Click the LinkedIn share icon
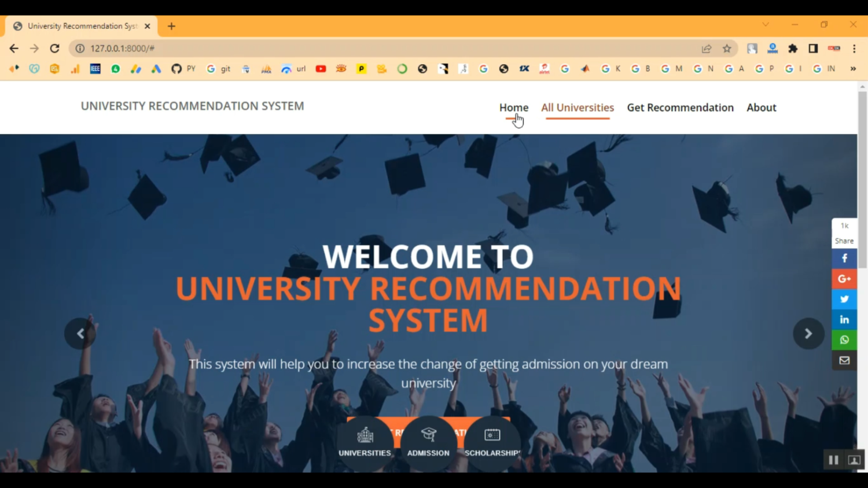The height and width of the screenshot is (488, 868). click(844, 319)
